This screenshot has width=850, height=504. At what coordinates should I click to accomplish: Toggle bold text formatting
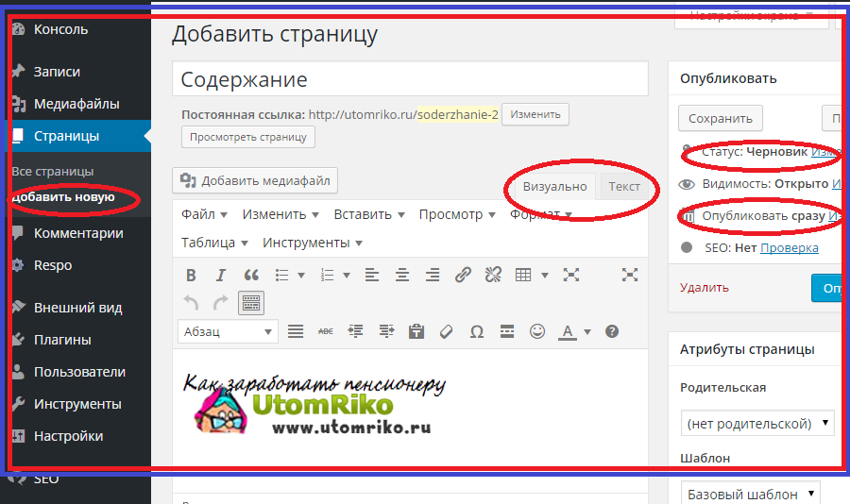pos(191,276)
